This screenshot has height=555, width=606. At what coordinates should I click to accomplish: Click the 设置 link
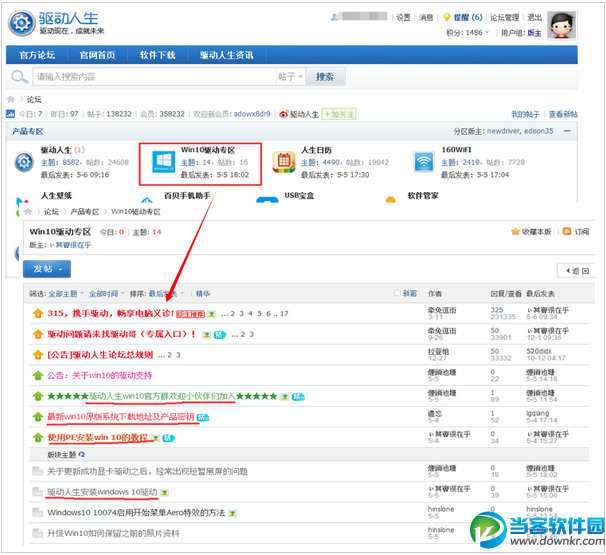click(403, 17)
